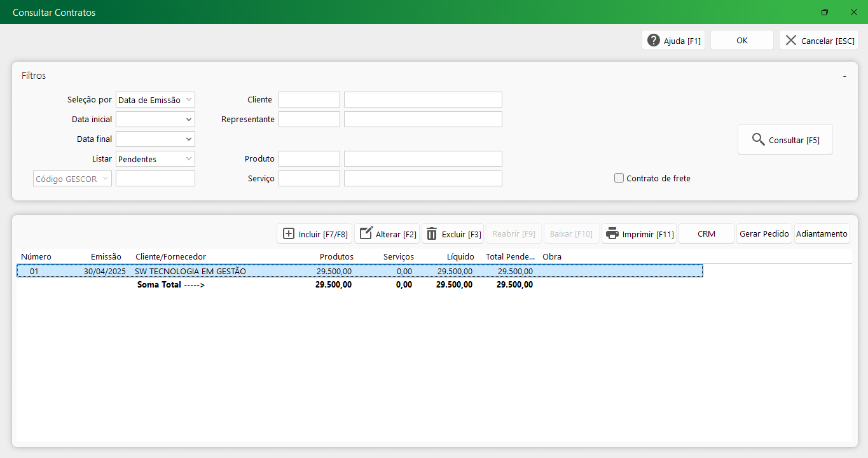The height and width of the screenshot is (458, 868).
Task: Click the Gerar Pedido button
Action: (764, 234)
